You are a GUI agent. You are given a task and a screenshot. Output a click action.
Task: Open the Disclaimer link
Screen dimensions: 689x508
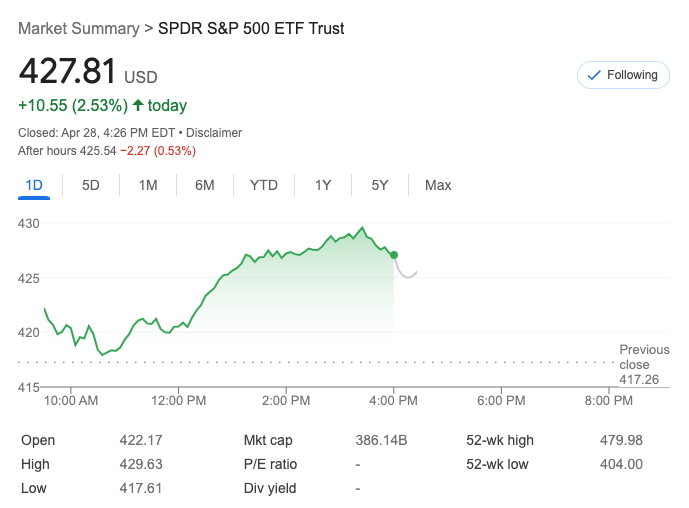(216, 133)
